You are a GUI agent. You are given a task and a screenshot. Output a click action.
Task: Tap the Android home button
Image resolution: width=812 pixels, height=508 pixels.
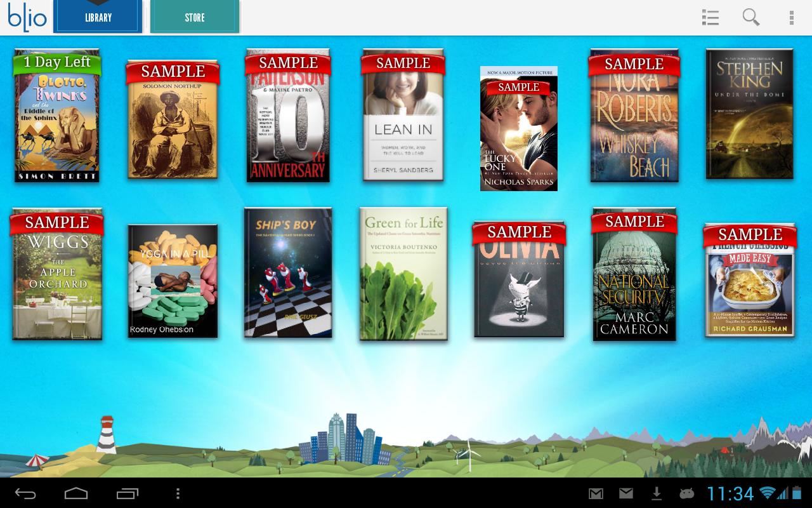pos(76,493)
